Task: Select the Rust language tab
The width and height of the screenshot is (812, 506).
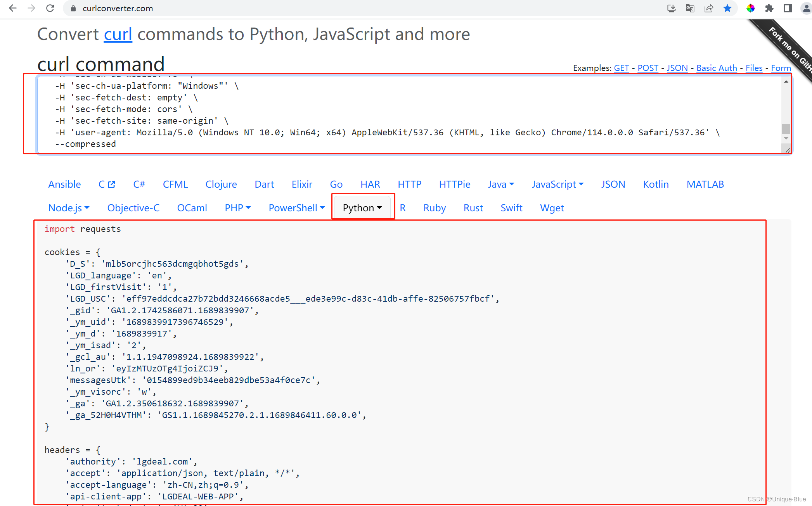Action: [473, 207]
